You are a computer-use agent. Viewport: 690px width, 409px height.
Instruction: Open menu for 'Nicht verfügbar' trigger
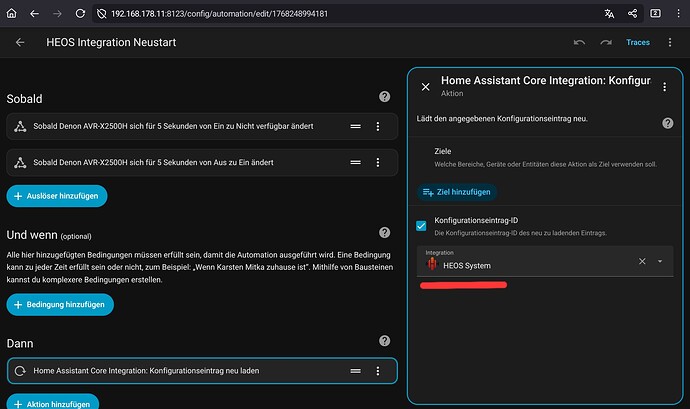pos(378,126)
